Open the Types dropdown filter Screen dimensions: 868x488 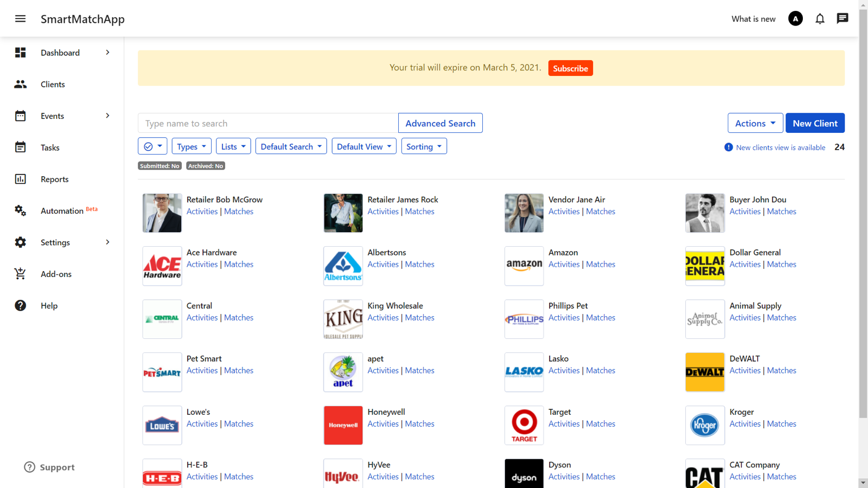point(191,146)
